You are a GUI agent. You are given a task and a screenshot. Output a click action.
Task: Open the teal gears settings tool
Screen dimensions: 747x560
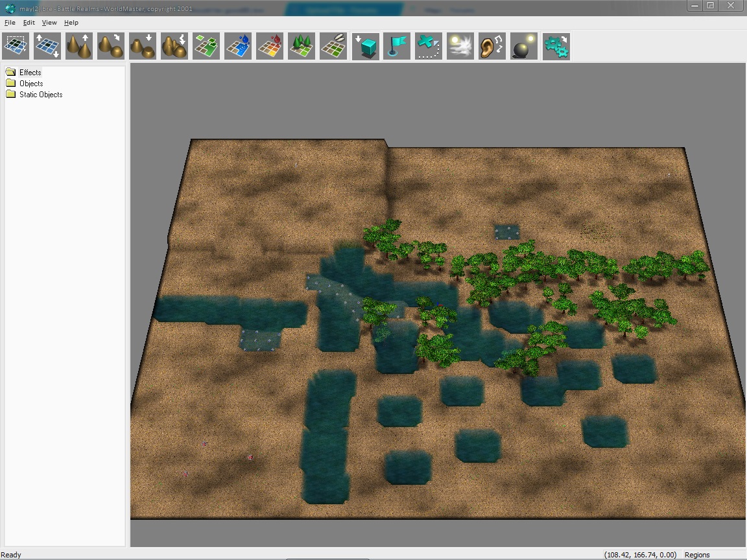(x=556, y=46)
